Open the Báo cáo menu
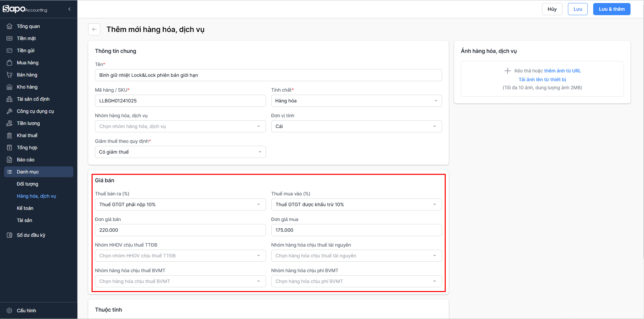Screen dimensions: 644x319 (26, 160)
